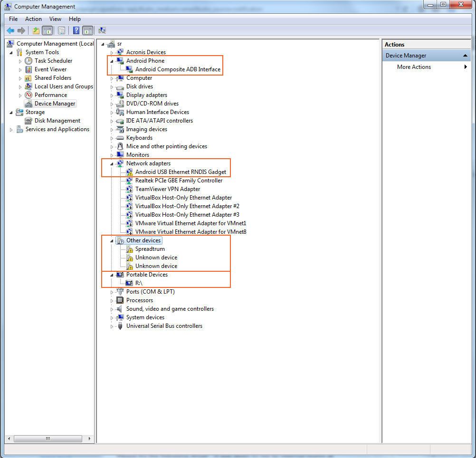Click the Forward arrow toolbar icon

21,30
